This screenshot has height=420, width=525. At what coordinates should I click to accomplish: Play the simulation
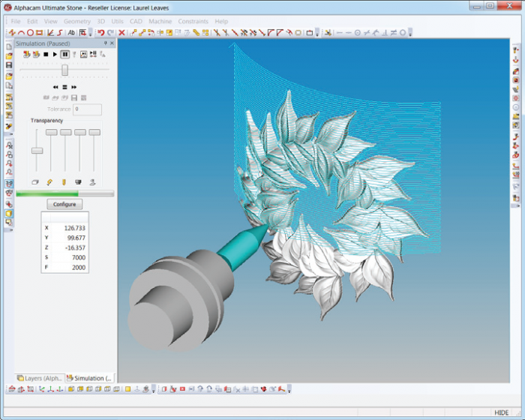[55, 54]
